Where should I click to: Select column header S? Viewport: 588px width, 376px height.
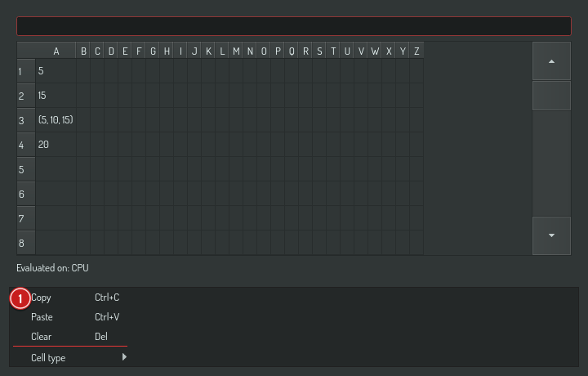point(319,51)
